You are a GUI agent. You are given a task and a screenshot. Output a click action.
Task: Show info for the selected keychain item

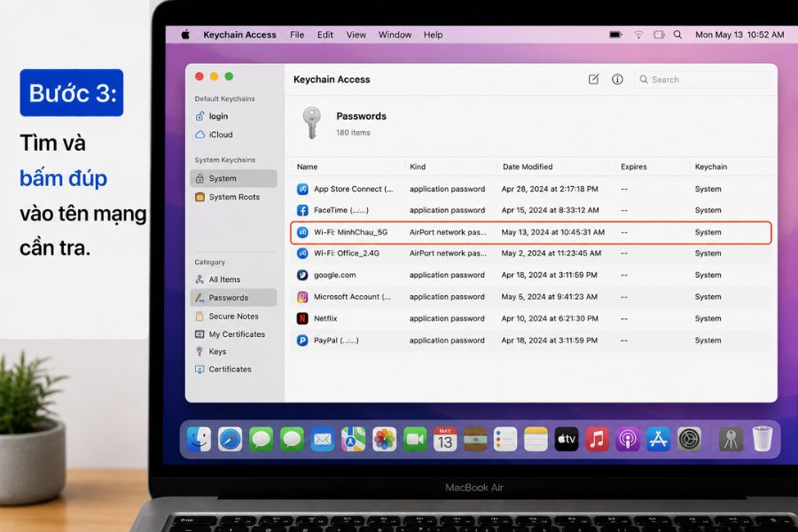pyautogui.click(x=617, y=80)
